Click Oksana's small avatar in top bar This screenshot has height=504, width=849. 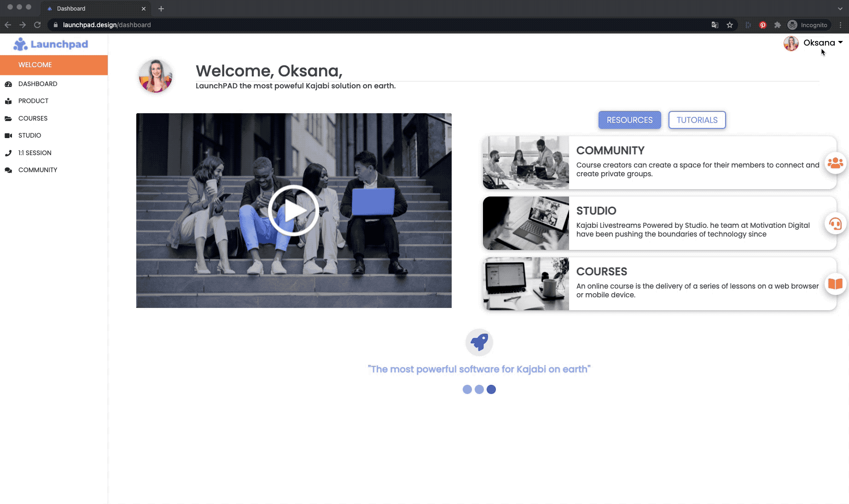[x=791, y=43]
